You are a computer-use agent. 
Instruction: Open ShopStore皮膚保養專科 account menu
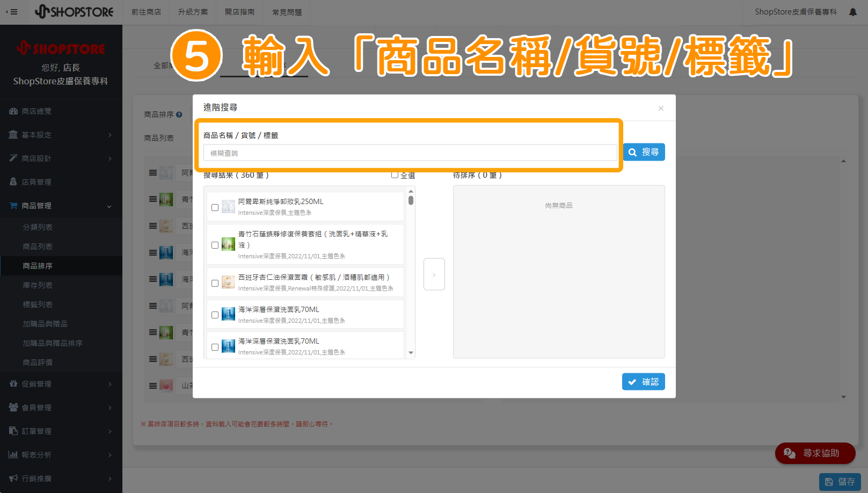[796, 12]
